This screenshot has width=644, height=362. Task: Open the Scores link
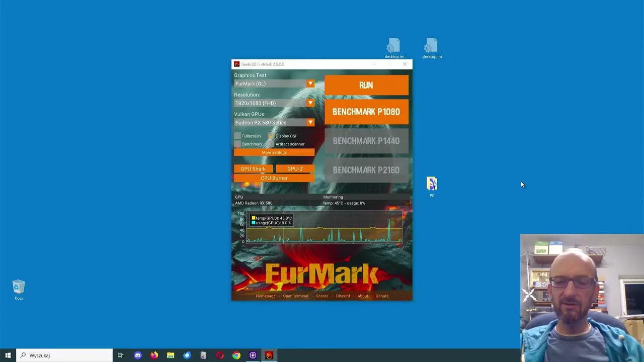click(322, 296)
